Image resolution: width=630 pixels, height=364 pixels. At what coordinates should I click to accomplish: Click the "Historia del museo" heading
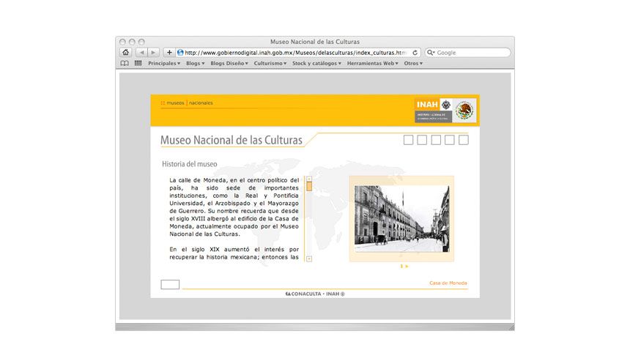[x=189, y=164]
